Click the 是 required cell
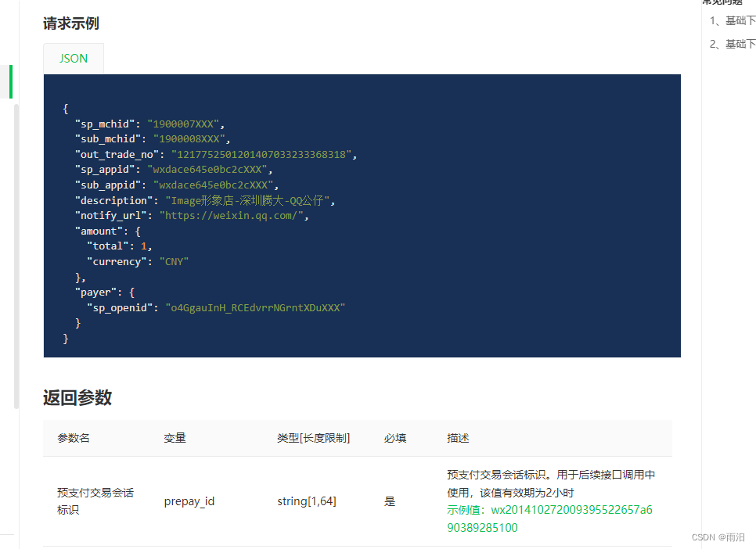The height and width of the screenshot is (549, 756). 390,501
